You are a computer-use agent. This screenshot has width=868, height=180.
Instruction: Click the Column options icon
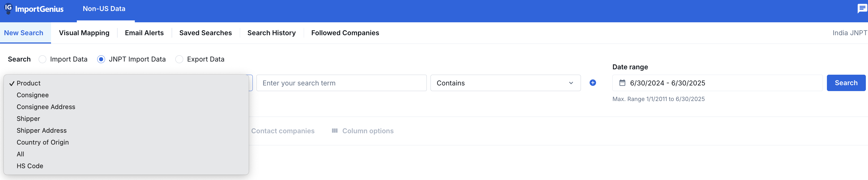point(335,131)
